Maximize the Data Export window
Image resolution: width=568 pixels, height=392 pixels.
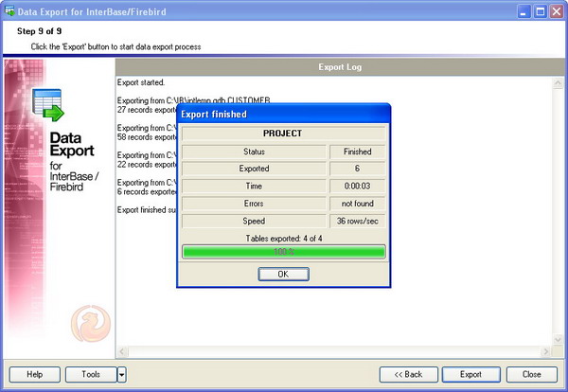tap(540, 12)
